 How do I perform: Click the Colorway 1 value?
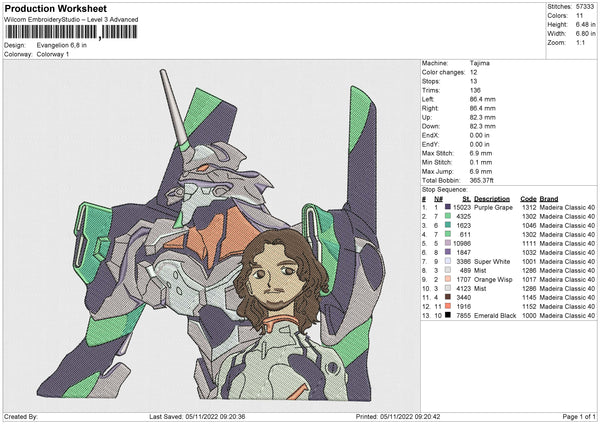point(53,54)
